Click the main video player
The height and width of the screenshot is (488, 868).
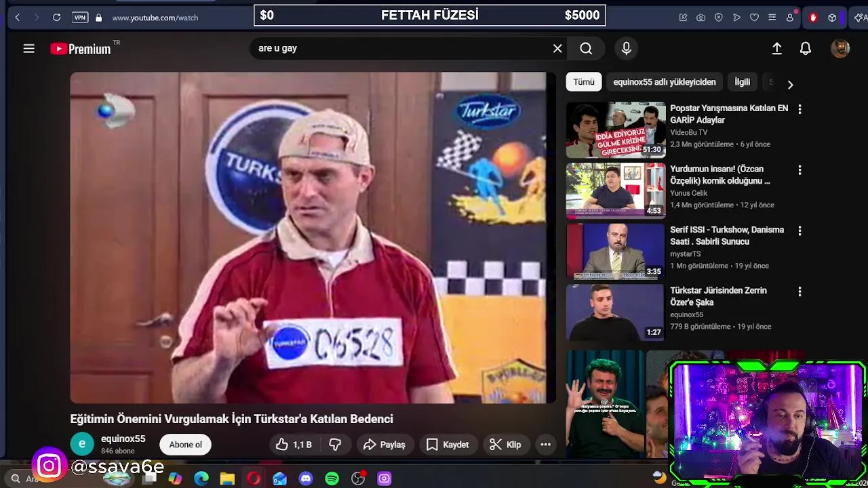point(313,238)
